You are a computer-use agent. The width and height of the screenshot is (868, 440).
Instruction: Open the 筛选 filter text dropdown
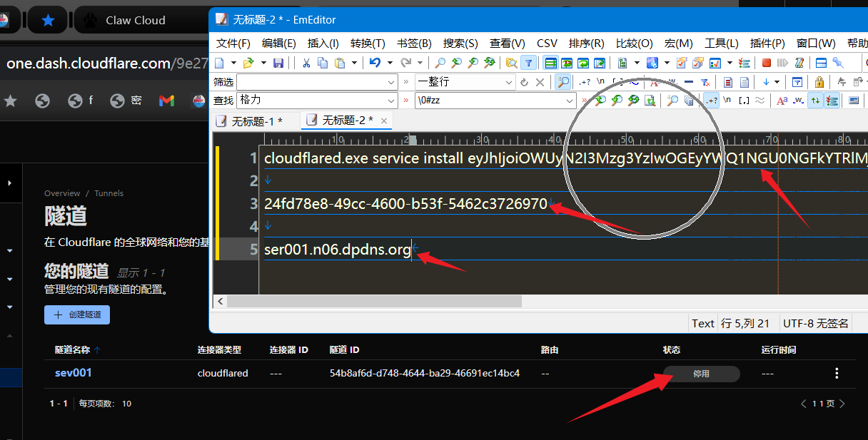pos(390,82)
